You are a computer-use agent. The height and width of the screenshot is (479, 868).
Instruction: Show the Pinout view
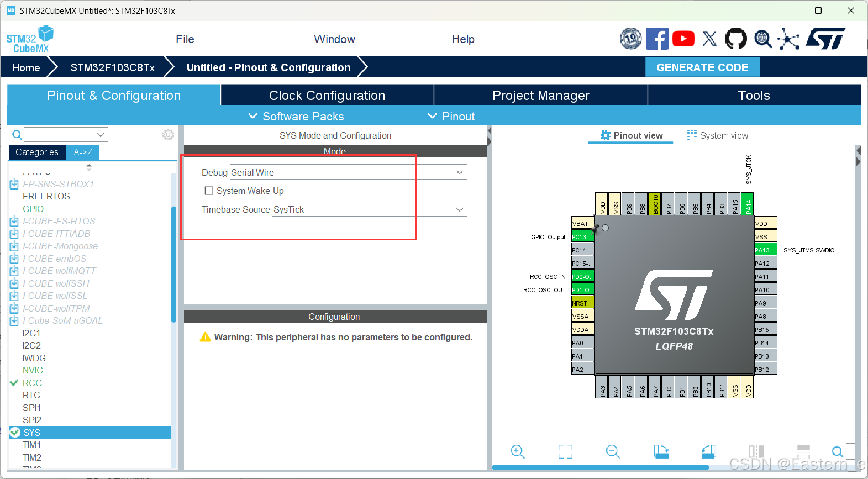631,135
